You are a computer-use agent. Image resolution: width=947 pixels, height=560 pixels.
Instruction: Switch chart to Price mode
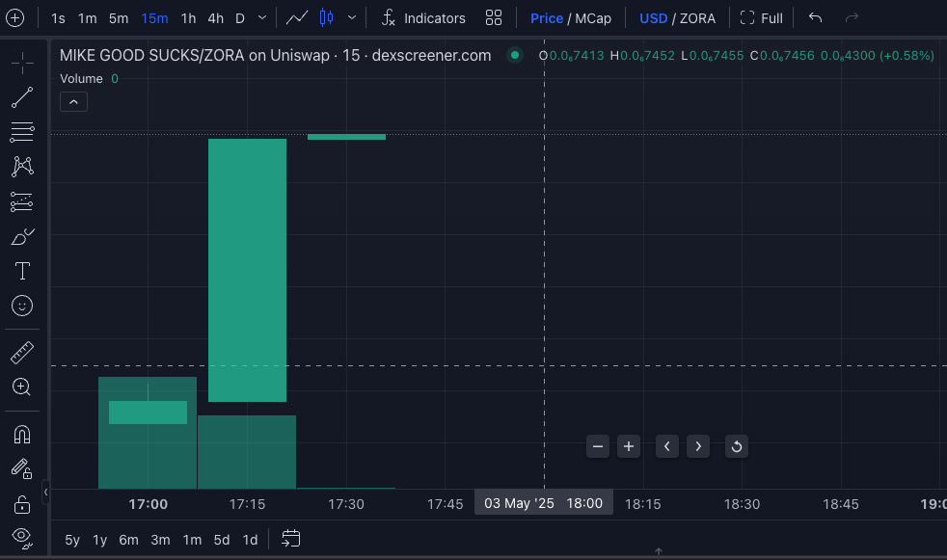[546, 18]
